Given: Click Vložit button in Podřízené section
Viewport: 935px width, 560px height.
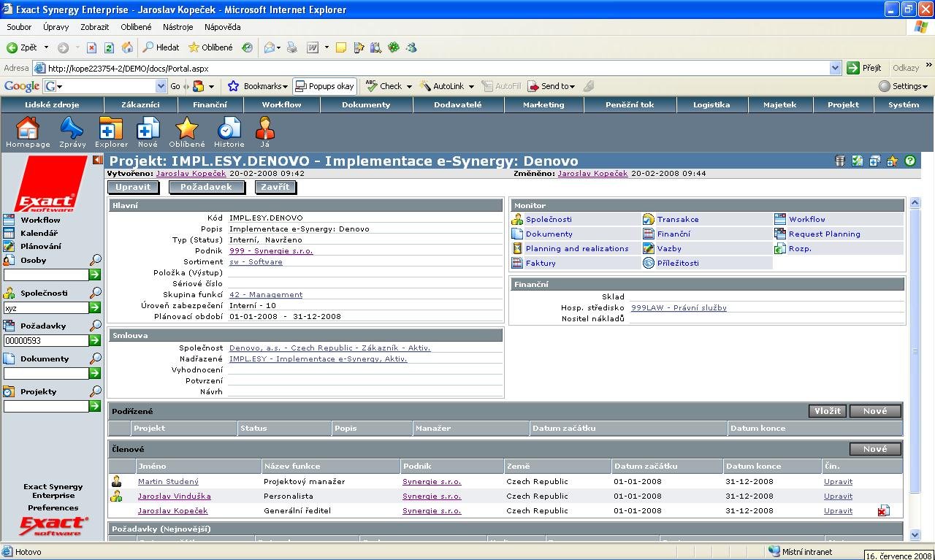Looking at the screenshot, I should click(x=828, y=411).
